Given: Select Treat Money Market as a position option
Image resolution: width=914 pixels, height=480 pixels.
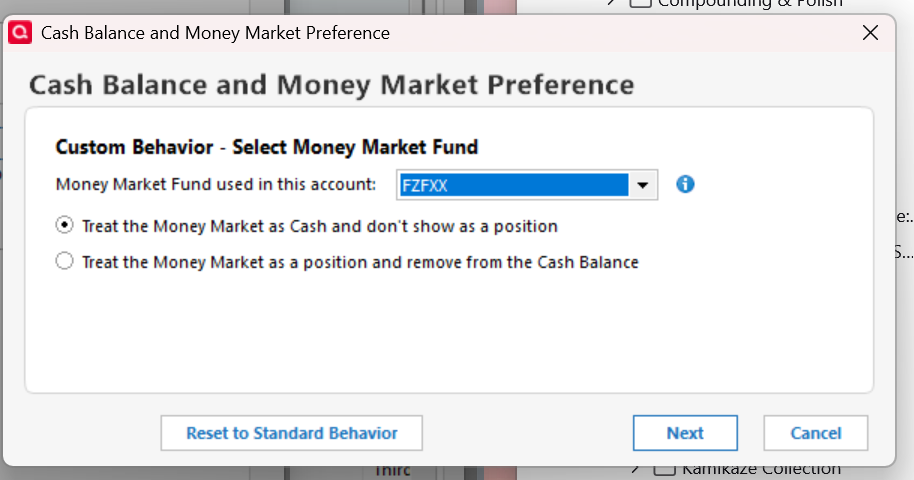Looking at the screenshot, I should (65, 262).
